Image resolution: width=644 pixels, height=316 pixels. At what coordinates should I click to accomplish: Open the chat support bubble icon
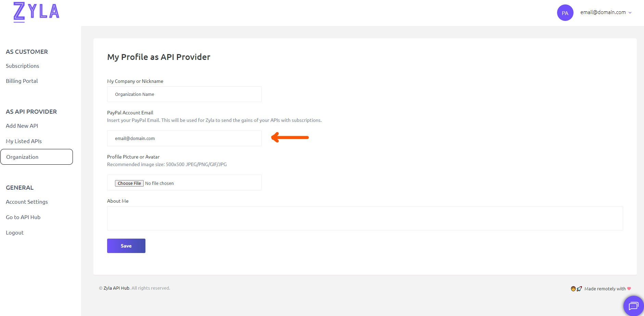tap(633, 306)
